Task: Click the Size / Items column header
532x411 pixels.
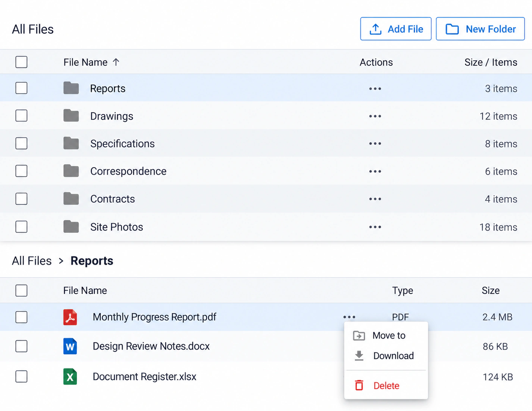Action: pos(491,62)
